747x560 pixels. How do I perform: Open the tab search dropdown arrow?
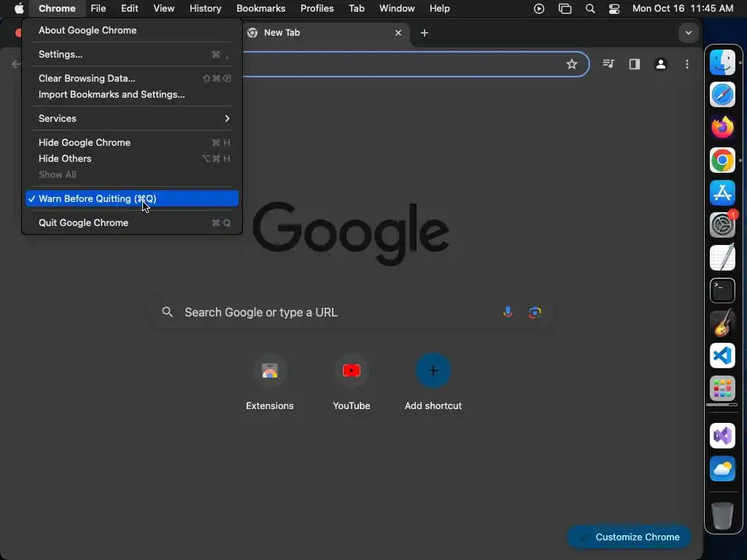tap(688, 33)
